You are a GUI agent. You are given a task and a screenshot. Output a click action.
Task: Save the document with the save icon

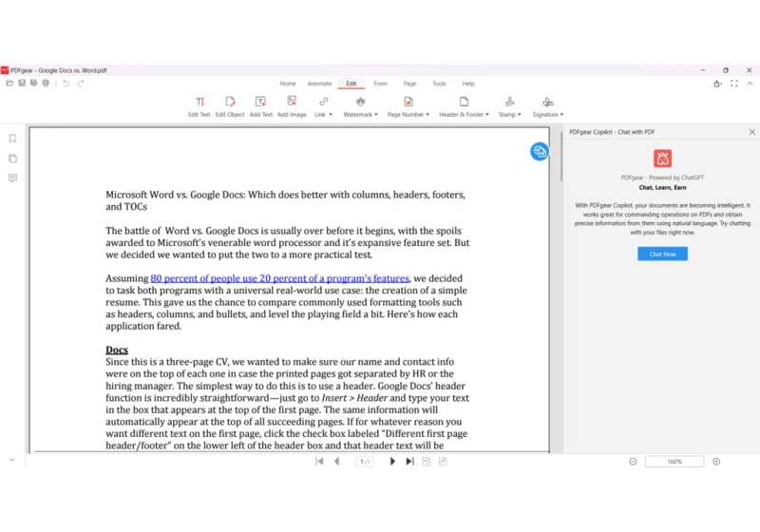22,84
